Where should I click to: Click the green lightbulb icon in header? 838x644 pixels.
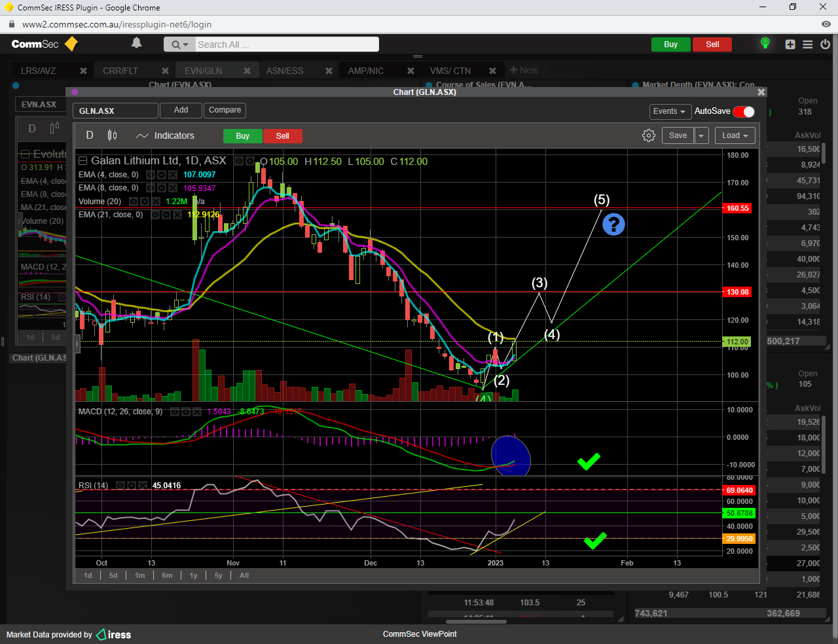coord(765,43)
